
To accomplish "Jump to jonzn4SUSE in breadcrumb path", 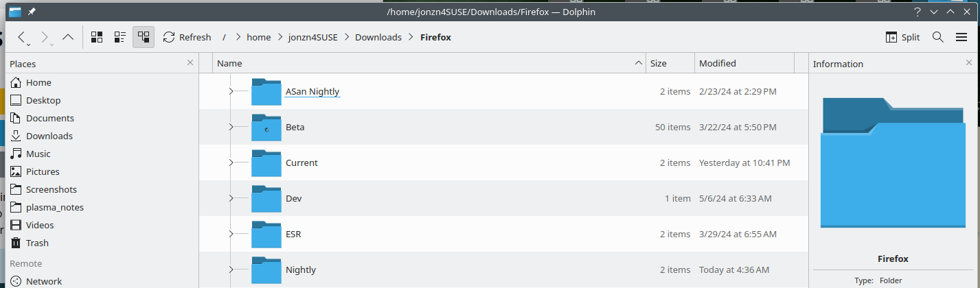I will (x=312, y=37).
